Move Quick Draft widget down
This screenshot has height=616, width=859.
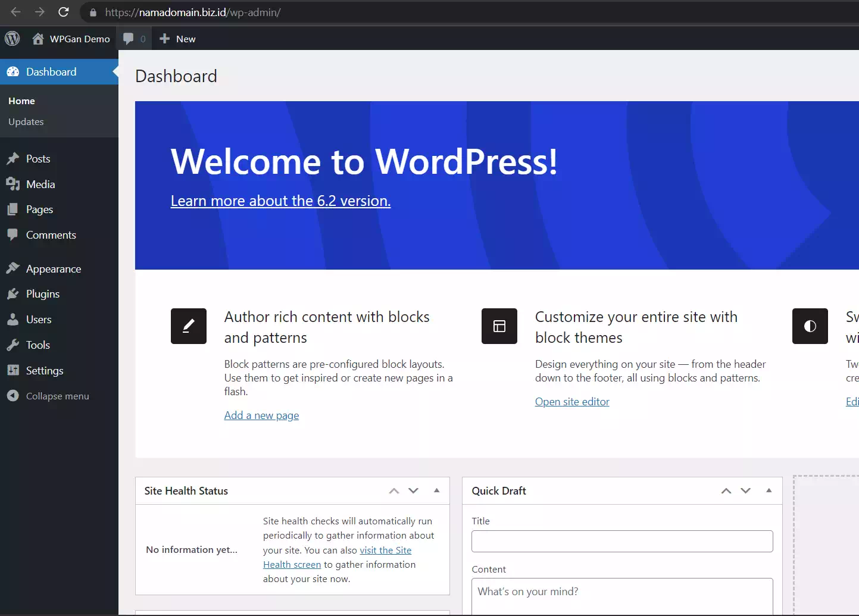(746, 491)
